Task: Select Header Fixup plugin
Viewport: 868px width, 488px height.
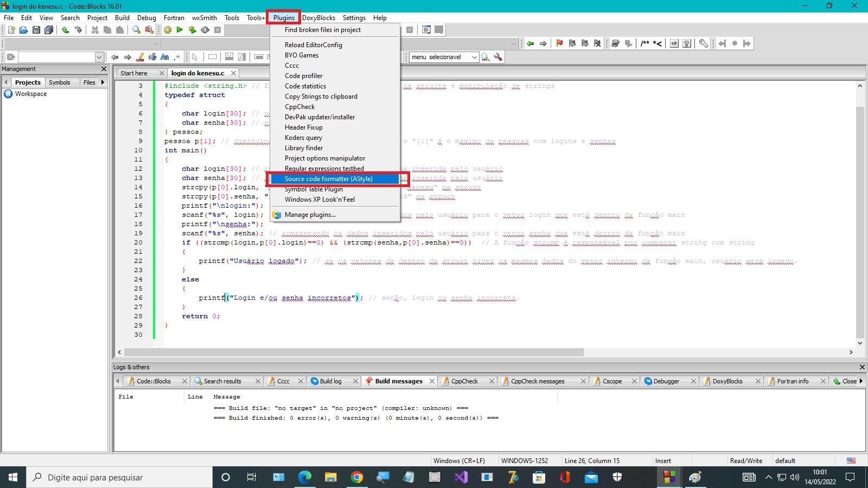Action: pos(335,127)
